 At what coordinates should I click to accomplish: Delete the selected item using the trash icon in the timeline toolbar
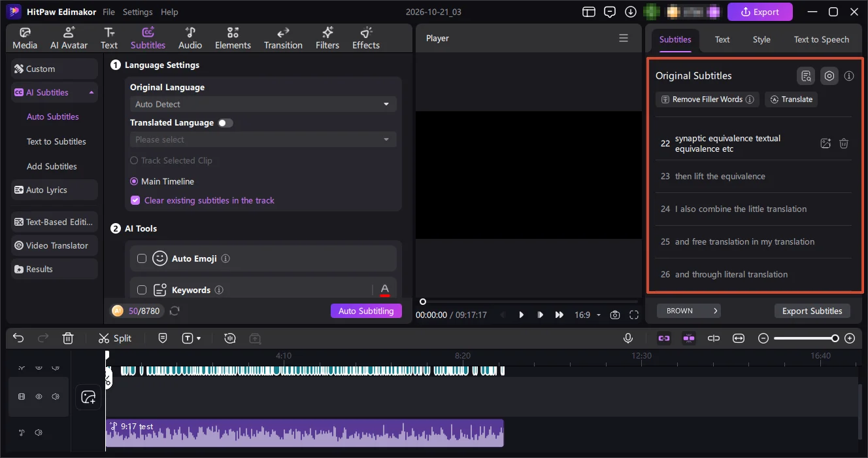pyautogui.click(x=68, y=338)
